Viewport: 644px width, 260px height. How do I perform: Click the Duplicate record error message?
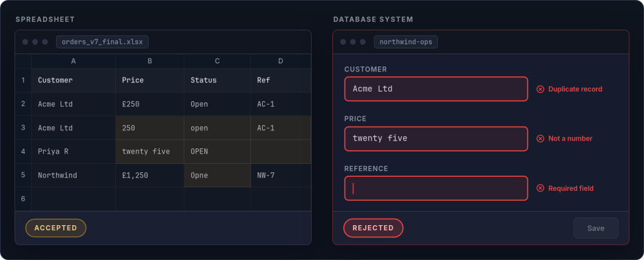click(x=575, y=89)
